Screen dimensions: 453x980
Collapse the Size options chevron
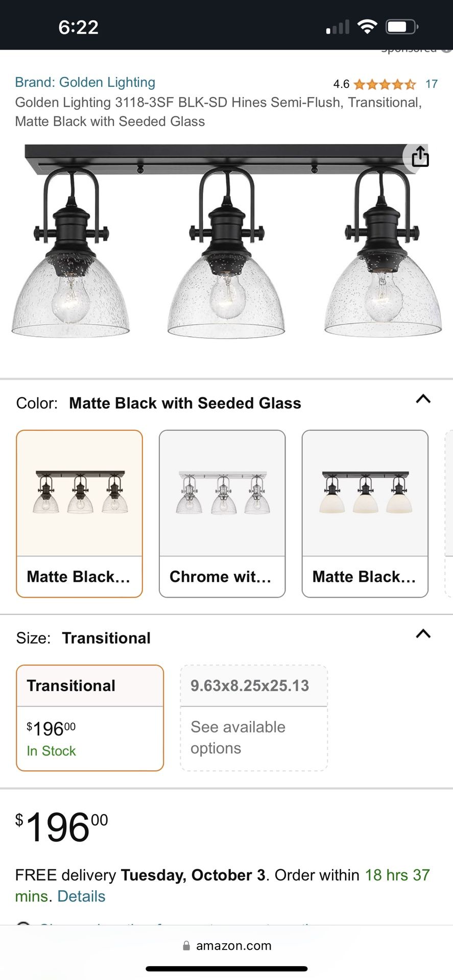[x=423, y=634]
